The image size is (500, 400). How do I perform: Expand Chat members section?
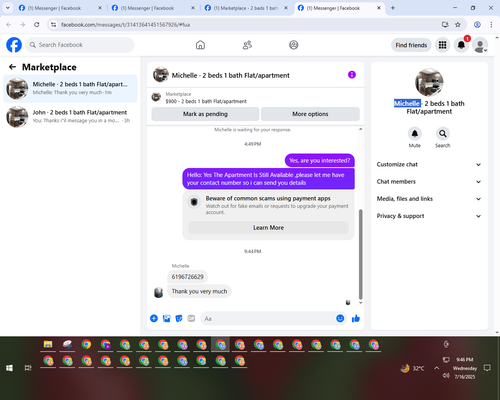pos(429,182)
